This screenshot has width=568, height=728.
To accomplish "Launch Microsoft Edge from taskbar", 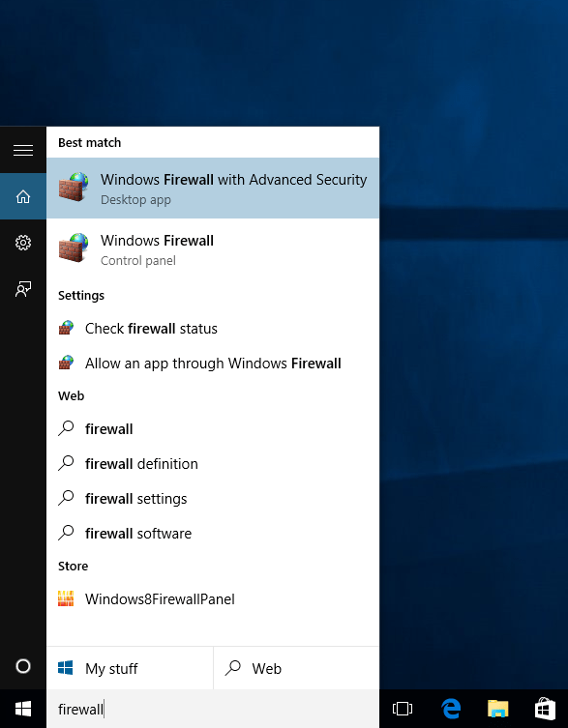I will pyautogui.click(x=450, y=709).
